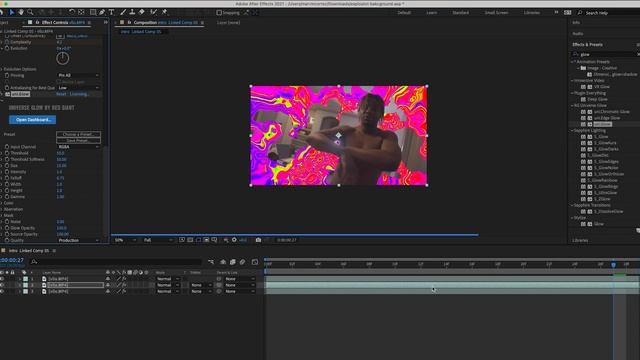
Task: Open the Quality dropdown set to Production
Action: [x=78, y=240]
